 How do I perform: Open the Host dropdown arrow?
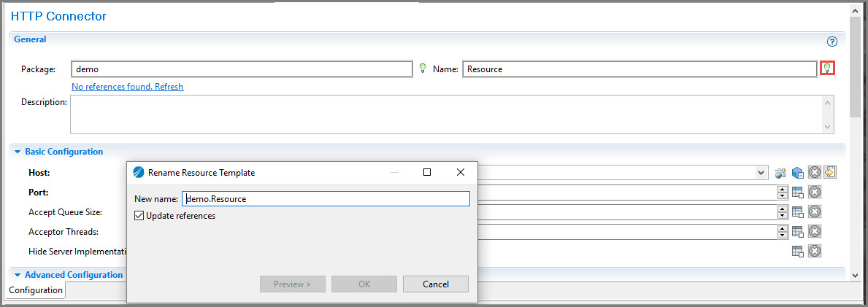click(761, 173)
